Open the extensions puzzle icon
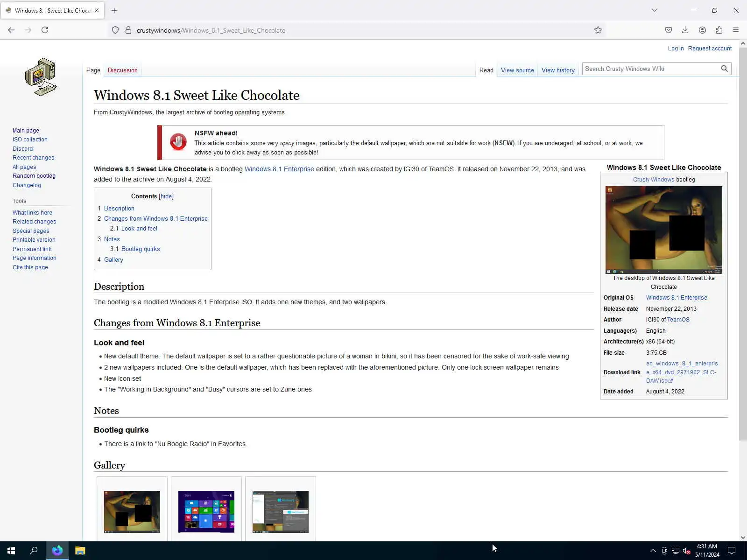 719,30
